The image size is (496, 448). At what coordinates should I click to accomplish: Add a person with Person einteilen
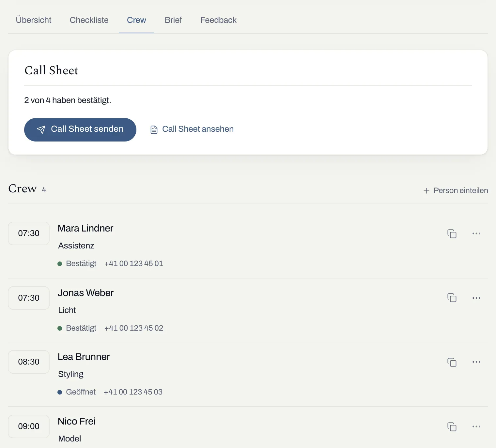point(456,190)
